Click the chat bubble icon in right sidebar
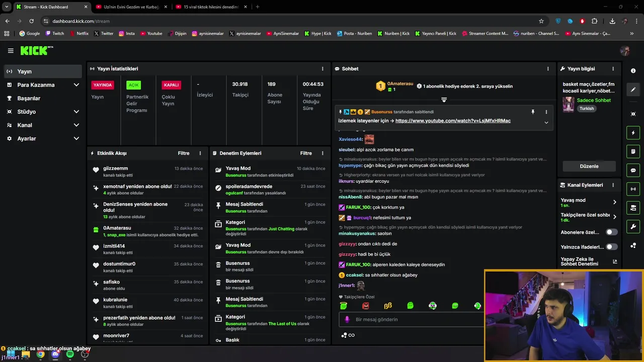Image resolution: width=644 pixels, height=362 pixels. point(633,170)
